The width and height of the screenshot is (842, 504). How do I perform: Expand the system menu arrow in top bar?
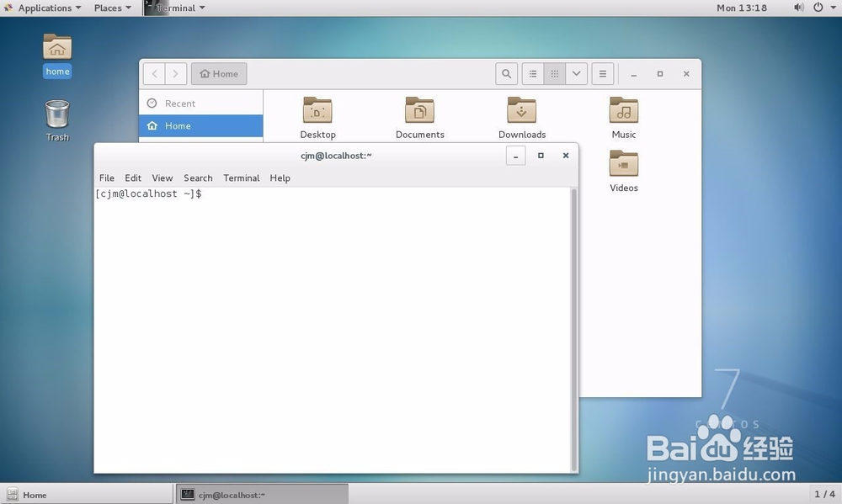pos(833,8)
